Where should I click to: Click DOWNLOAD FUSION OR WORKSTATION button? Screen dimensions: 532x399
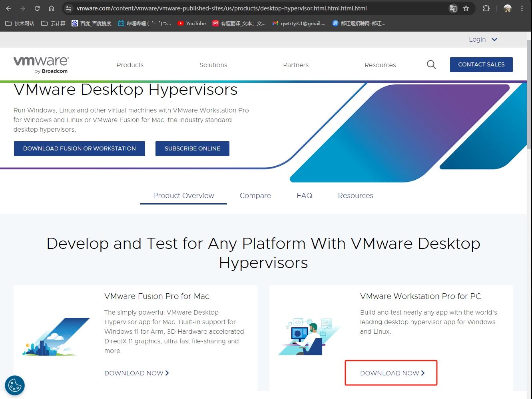80,148
